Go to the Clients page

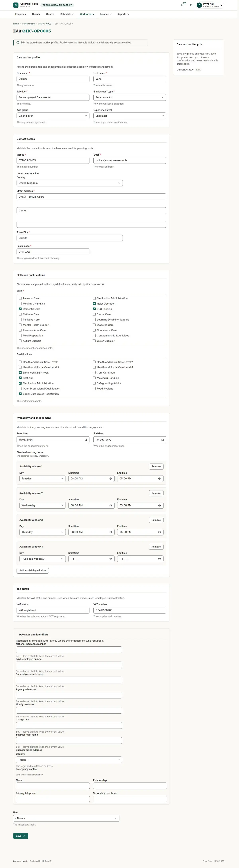(36, 14)
